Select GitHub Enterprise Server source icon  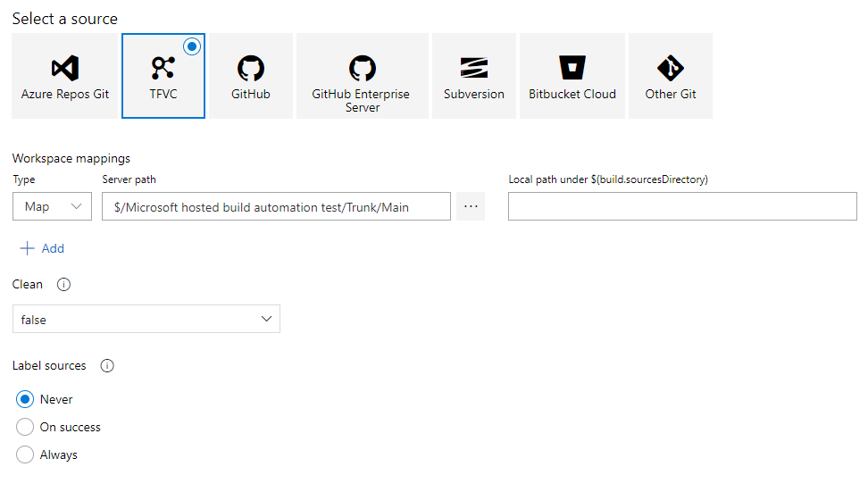pos(363,68)
